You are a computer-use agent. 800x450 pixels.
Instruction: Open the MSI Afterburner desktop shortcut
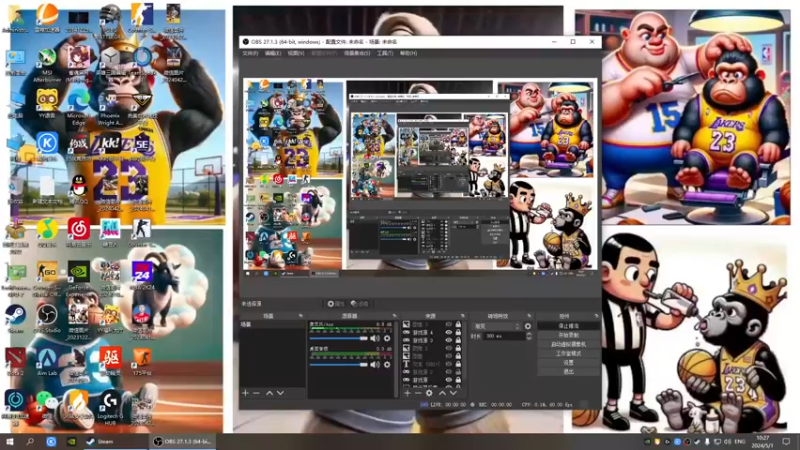[47, 65]
